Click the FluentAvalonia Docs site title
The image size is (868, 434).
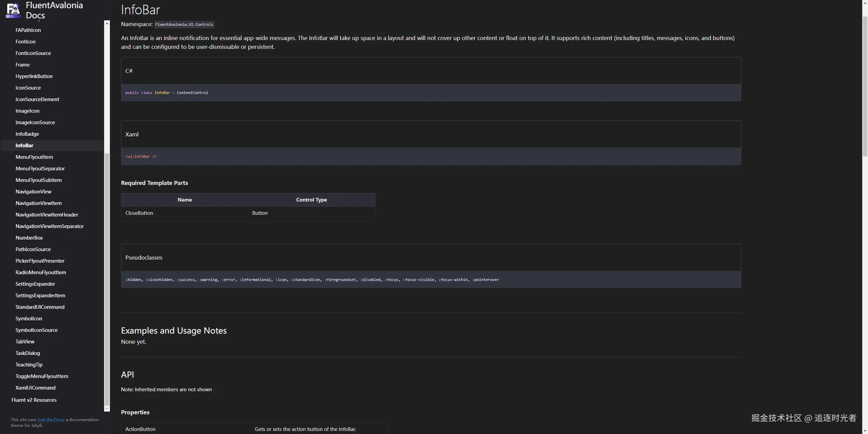tap(54, 10)
